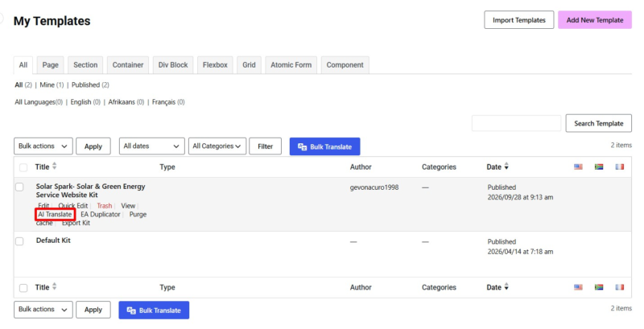Screen dimensions: 644x329
Task: Click the Import Templates button
Action: coord(519,19)
